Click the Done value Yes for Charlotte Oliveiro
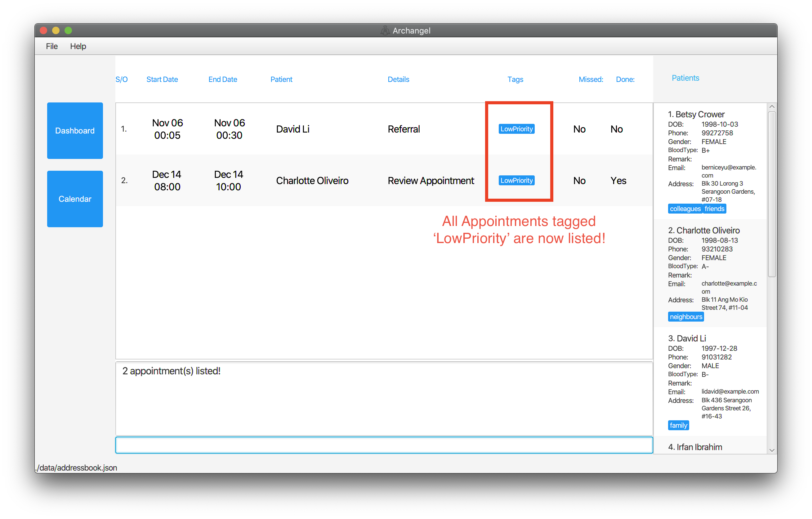This screenshot has width=812, height=519. 618,181
